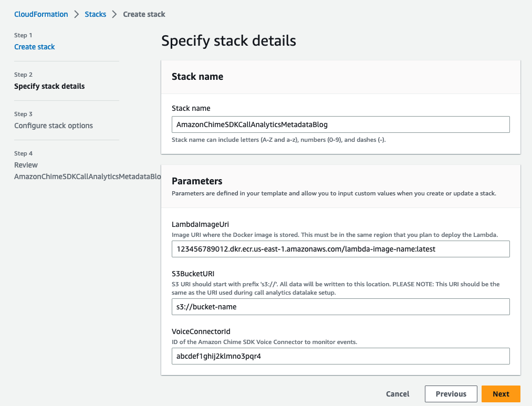This screenshot has width=532, height=406.
Task: Click the breadcrumb chevron after Stacks
Action: (x=114, y=14)
